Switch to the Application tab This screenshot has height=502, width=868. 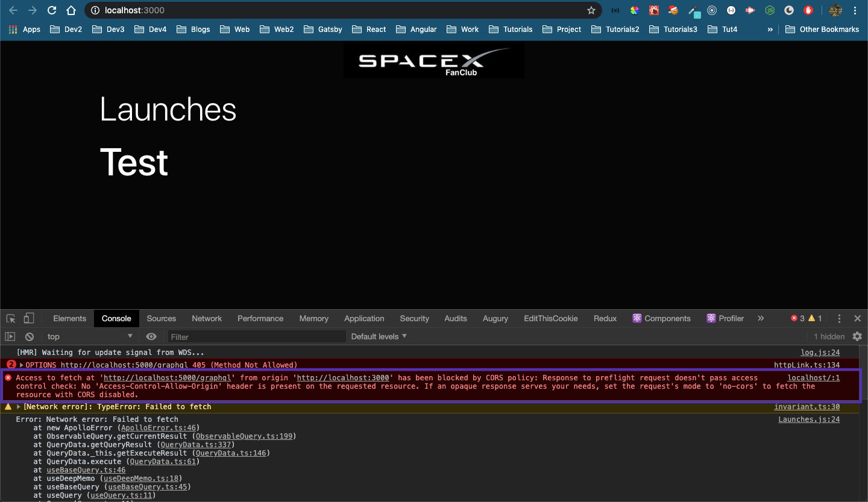pos(364,318)
